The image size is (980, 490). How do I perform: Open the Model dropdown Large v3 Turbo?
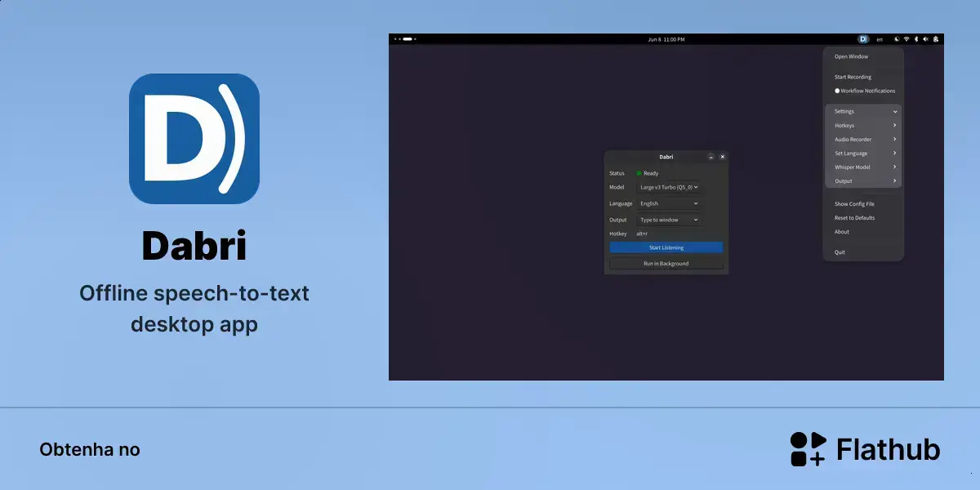coord(669,187)
